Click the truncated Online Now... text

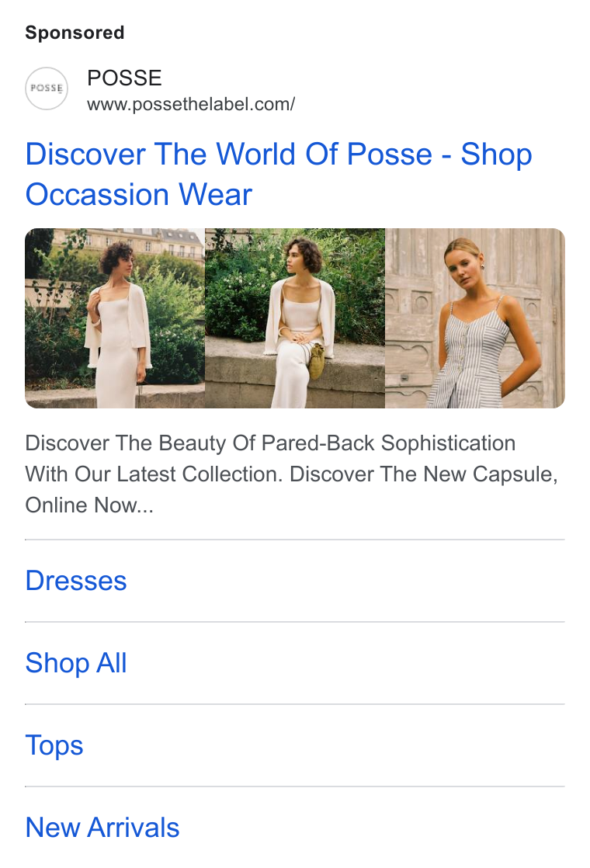click(89, 505)
